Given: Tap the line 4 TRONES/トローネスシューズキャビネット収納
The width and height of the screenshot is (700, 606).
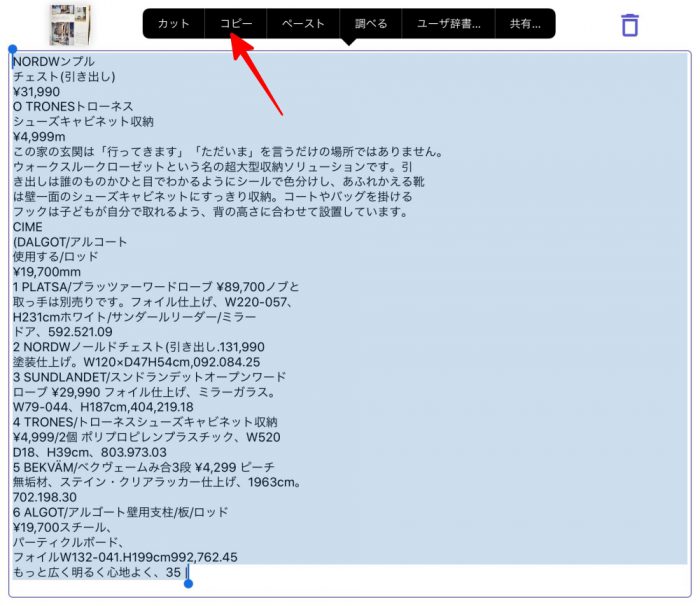Looking at the screenshot, I should [x=145, y=422].
